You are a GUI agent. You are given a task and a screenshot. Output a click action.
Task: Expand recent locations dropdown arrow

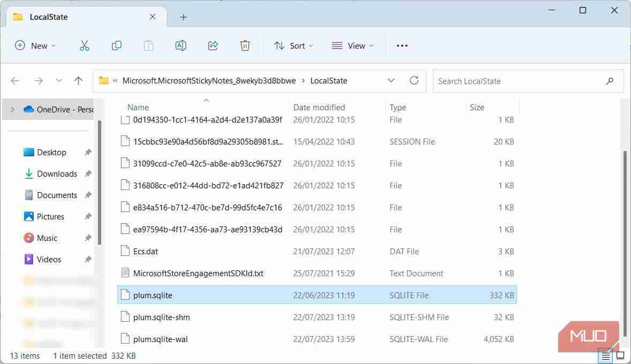[x=59, y=81]
